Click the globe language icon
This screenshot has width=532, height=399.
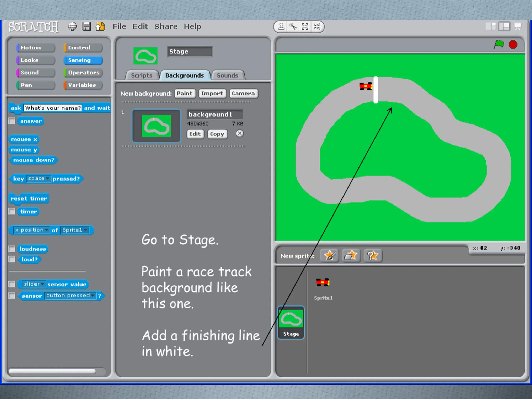click(72, 26)
